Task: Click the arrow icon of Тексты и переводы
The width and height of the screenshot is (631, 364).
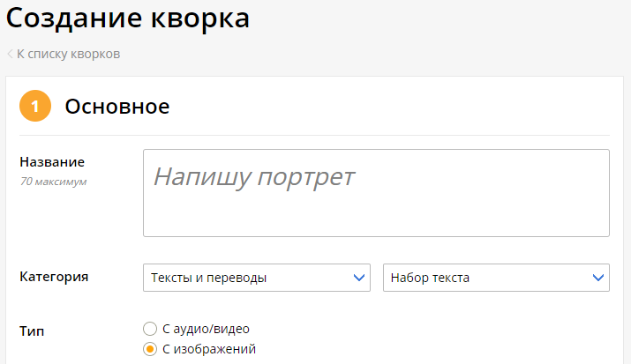Action: point(358,278)
